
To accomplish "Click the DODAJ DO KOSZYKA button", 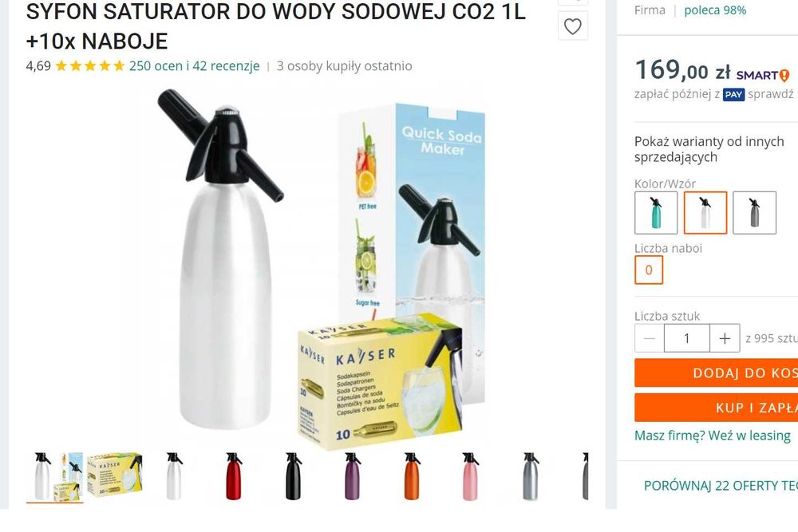I will pyautogui.click(x=716, y=372).
